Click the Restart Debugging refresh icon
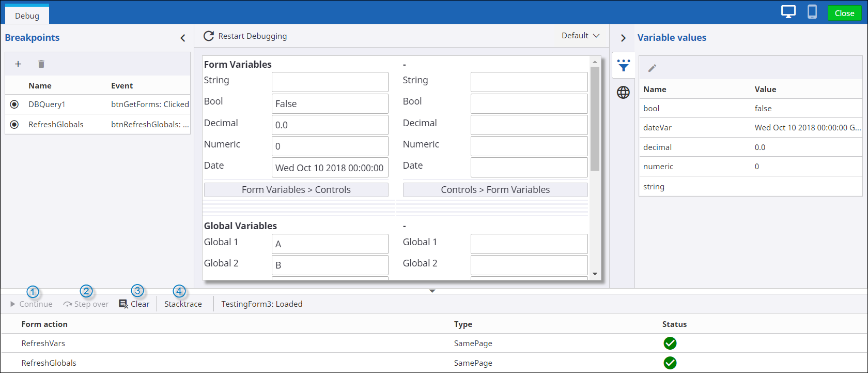Image resolution: width=868 pixels, height=373 pixels. 209,36
